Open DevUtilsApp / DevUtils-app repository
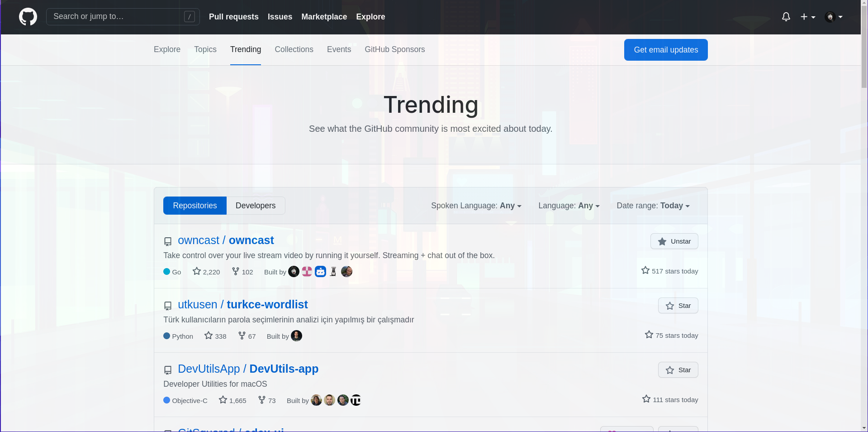The height and width of the screenshot is (432, 868). pyautogui.click(x=248, y=369)
